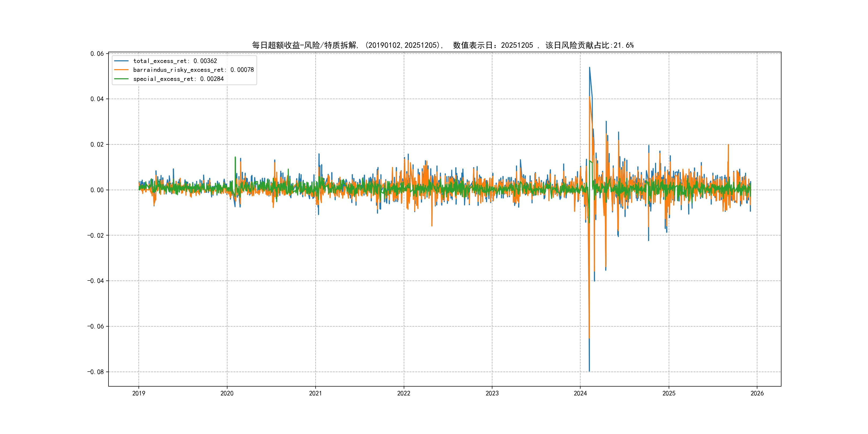Click the 2025 x-axis tick label

[669, 393]
